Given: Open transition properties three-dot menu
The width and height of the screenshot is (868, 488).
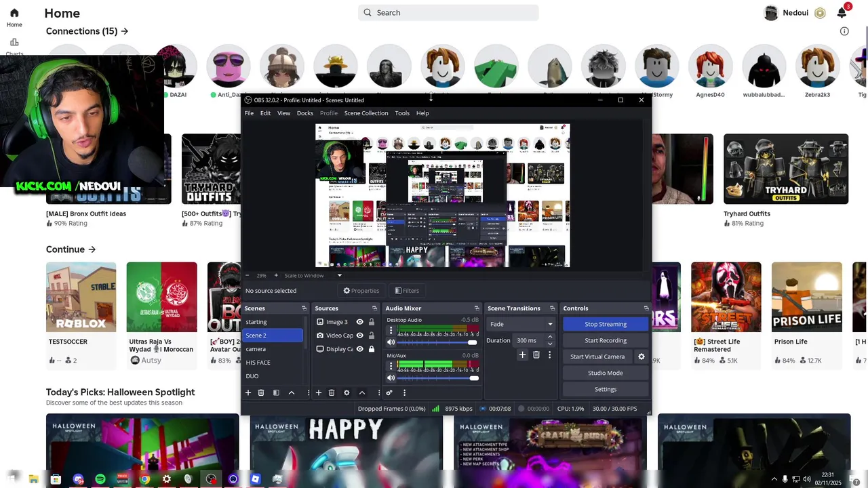Looking at the screenshot, I should tap(549, 354).
